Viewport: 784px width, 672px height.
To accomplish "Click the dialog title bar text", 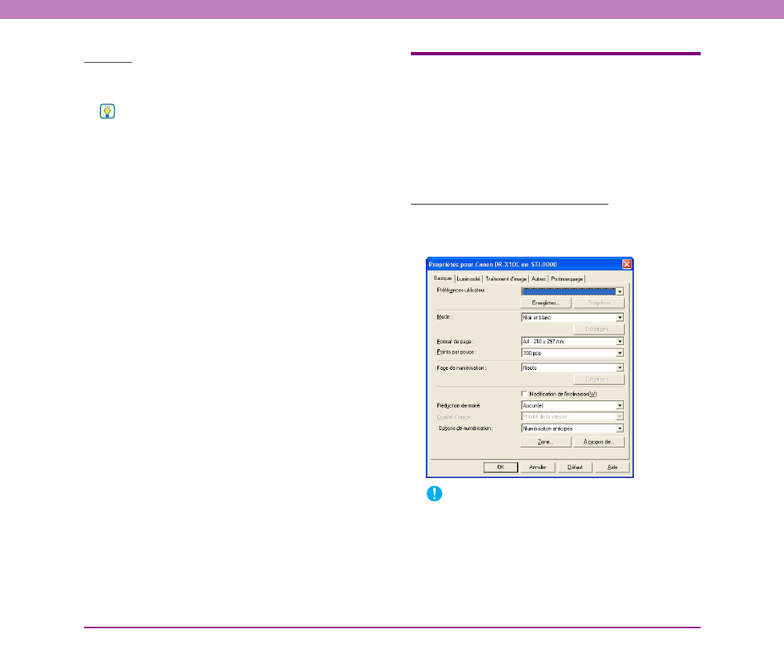I will pyautogui.click(x=493, y=264).
